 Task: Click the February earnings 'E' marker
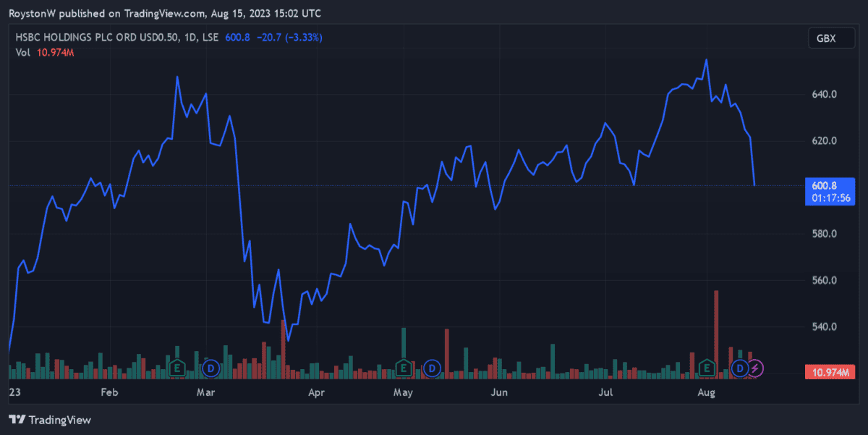click(x=176, y=368)
